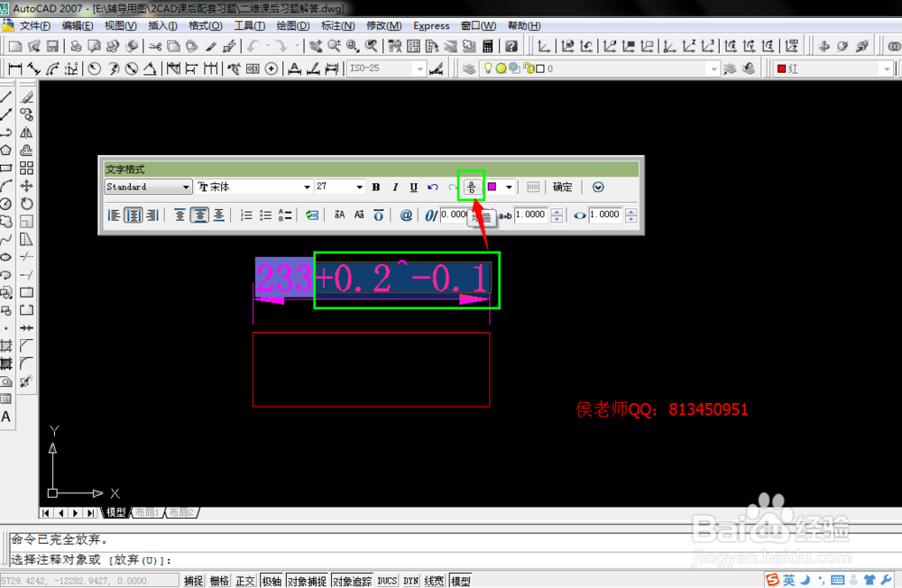Select the Radius dimension tool
The height and width of the screenshot is (588, 902).
pyautogui.click(x=95, y=69)
